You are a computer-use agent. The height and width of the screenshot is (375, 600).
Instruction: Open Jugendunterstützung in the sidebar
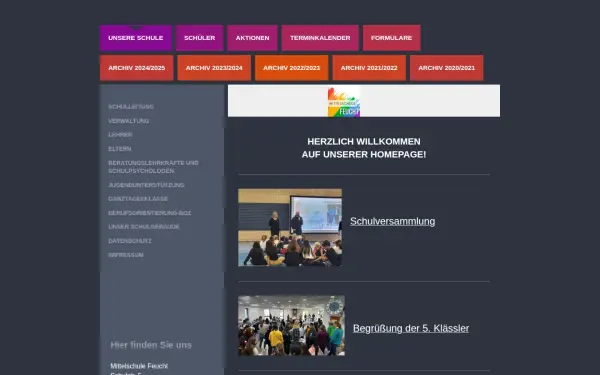[x=146, y=185]
